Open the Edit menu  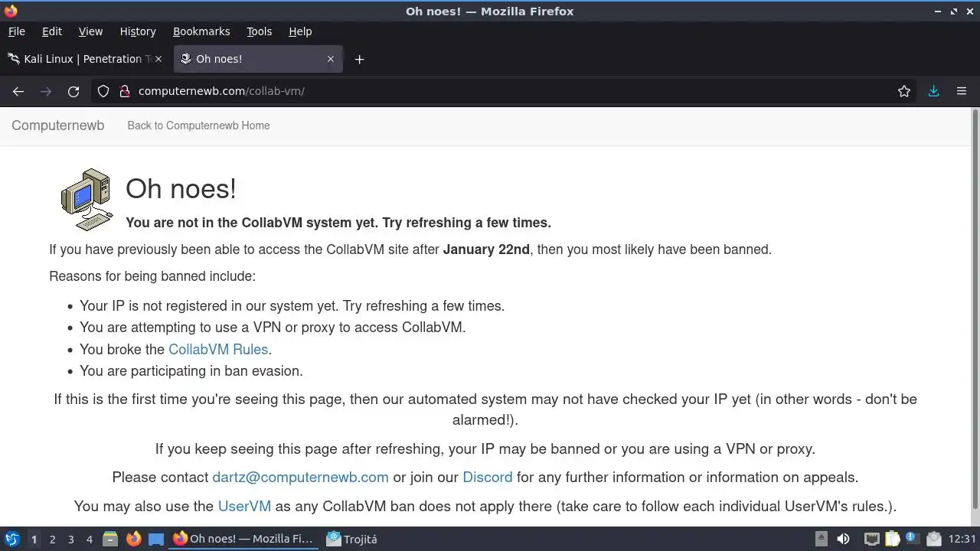[x=52, y=31]
